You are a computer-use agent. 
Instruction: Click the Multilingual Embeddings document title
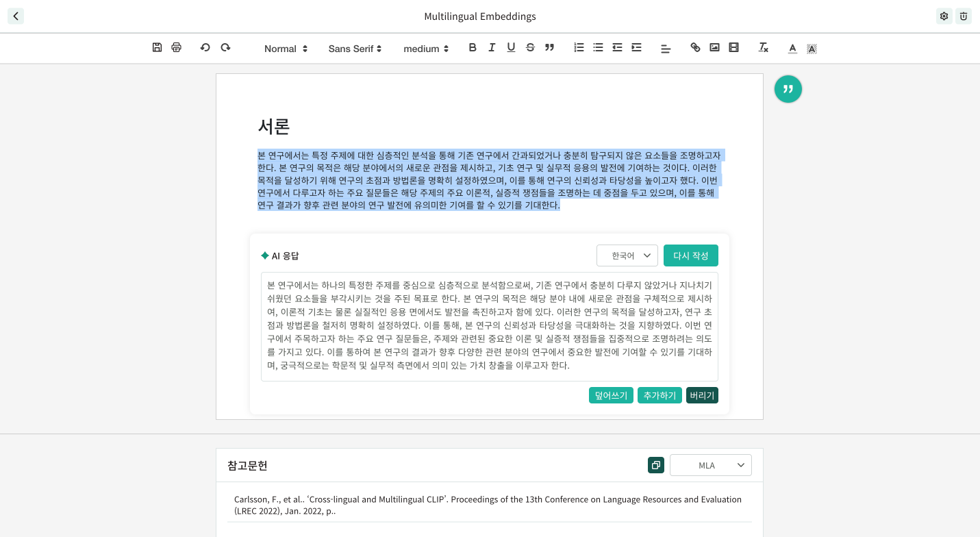tap(480, 16)
